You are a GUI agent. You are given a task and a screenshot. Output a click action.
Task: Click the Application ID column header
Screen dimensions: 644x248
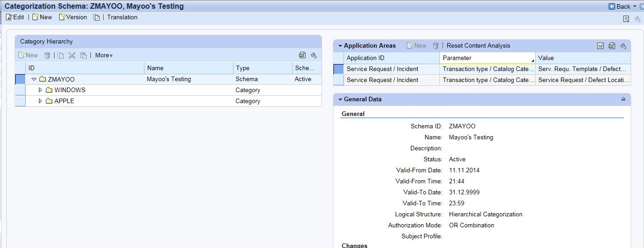point(391,58)
